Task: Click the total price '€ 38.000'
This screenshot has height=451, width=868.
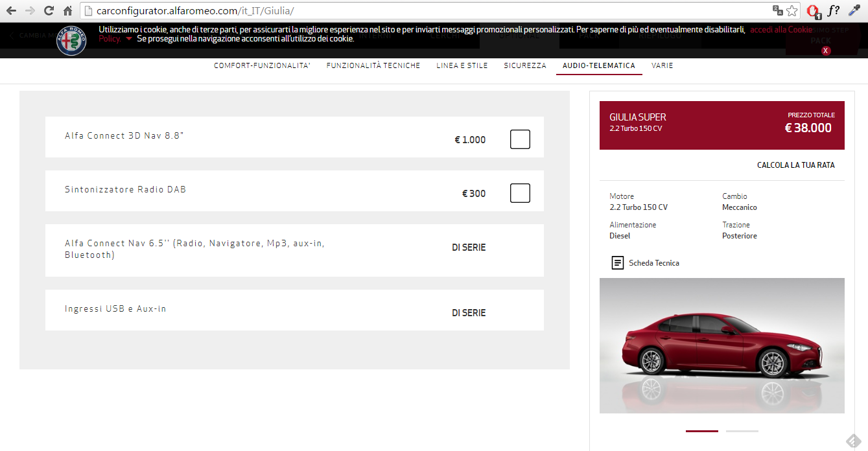Action: click(808, 128)
